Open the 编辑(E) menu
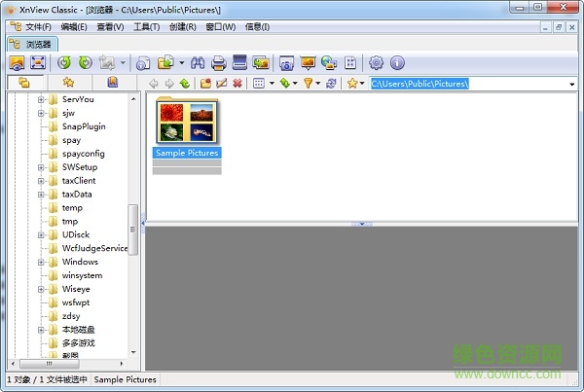 (74, 27)
